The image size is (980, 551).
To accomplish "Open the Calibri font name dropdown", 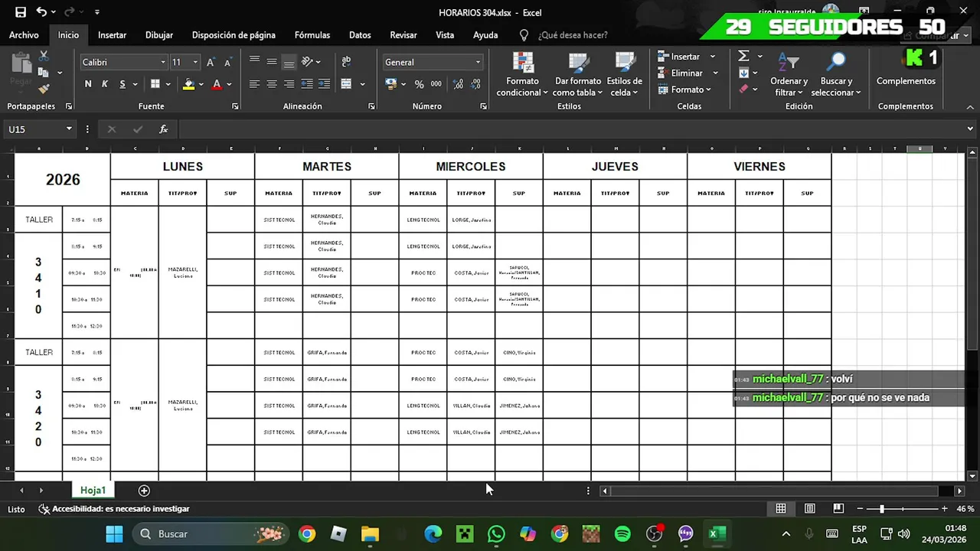I will pyautogui.click(x=163, y=62).
